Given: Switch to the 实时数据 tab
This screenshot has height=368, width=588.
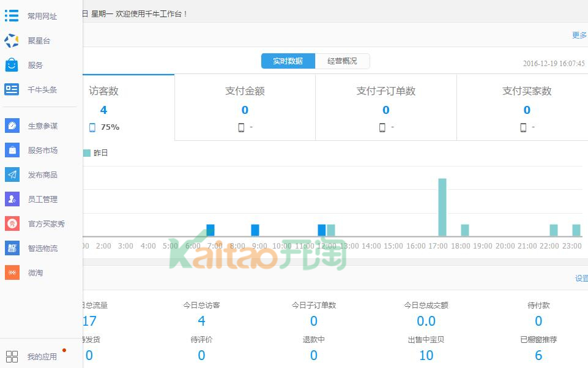Looking at the screenshot, I should [x=288, y=61].
